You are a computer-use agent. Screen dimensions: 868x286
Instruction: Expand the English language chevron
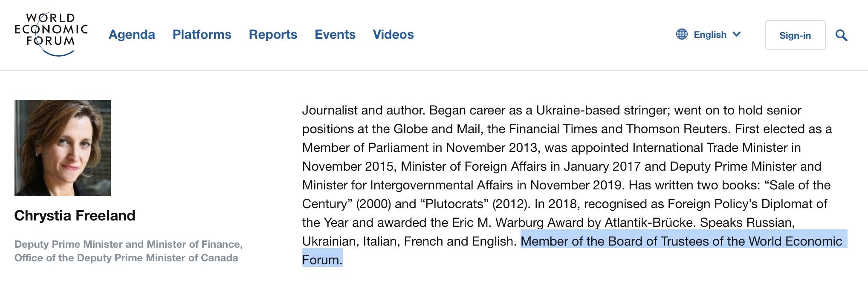click(737, 34)
